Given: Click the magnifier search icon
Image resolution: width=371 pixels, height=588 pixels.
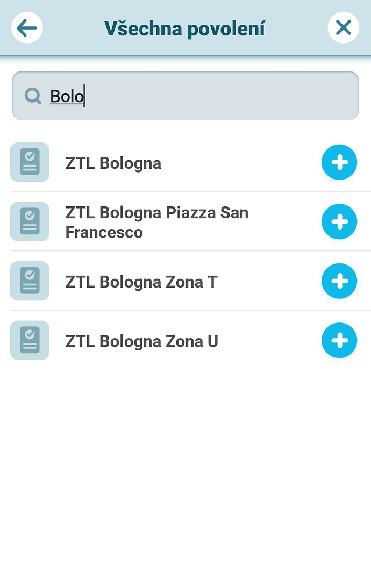Looking at the screenshot, I should tap(33, 96).
